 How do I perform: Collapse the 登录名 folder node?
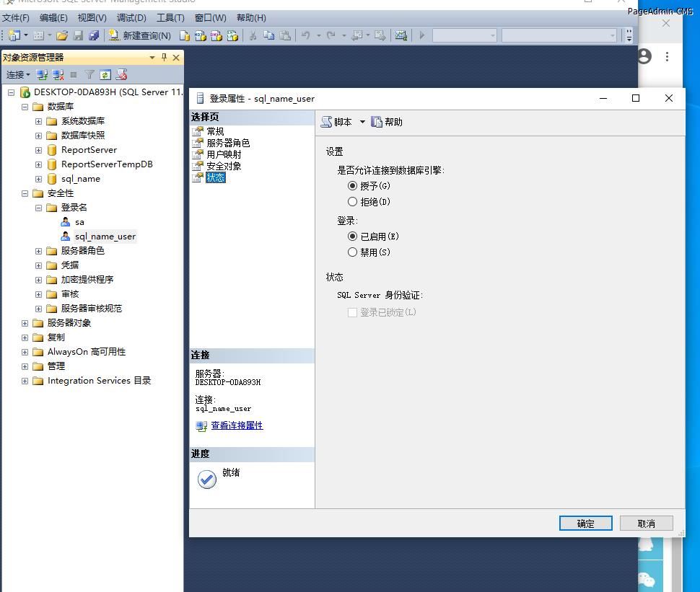point(38,208)
